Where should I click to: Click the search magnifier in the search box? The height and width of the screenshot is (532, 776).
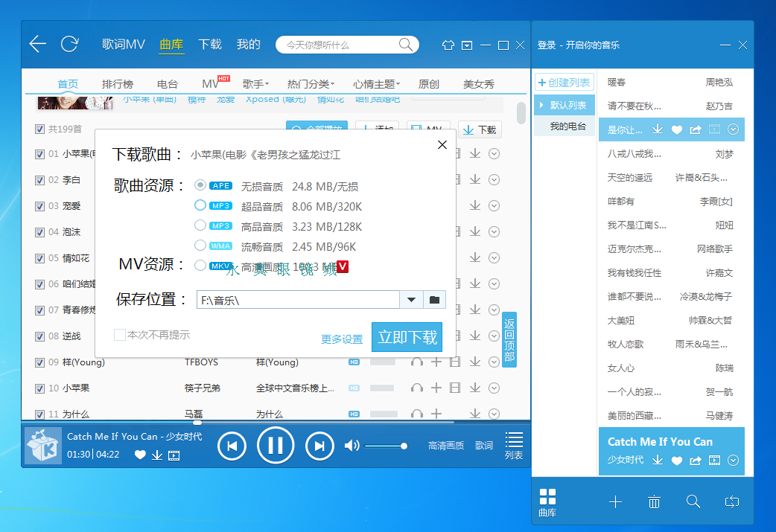click(405, 45)
